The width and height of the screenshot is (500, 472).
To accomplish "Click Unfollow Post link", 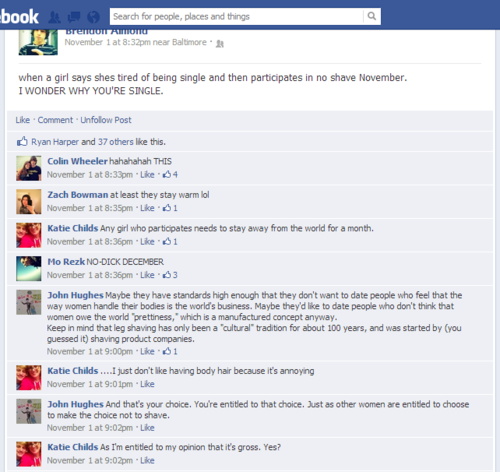I will 106,120.
